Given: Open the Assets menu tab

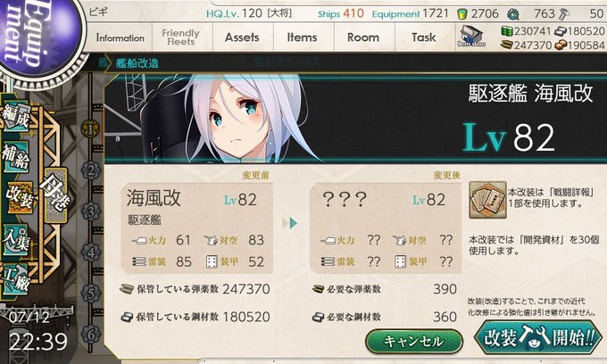Looking at the screenshot, I should [242, 37].
